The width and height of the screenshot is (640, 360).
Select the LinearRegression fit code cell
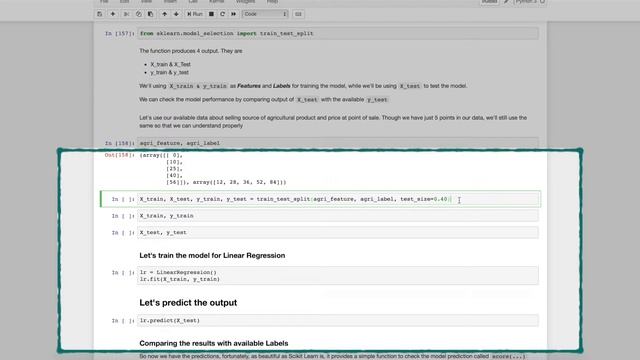[338, 276]
